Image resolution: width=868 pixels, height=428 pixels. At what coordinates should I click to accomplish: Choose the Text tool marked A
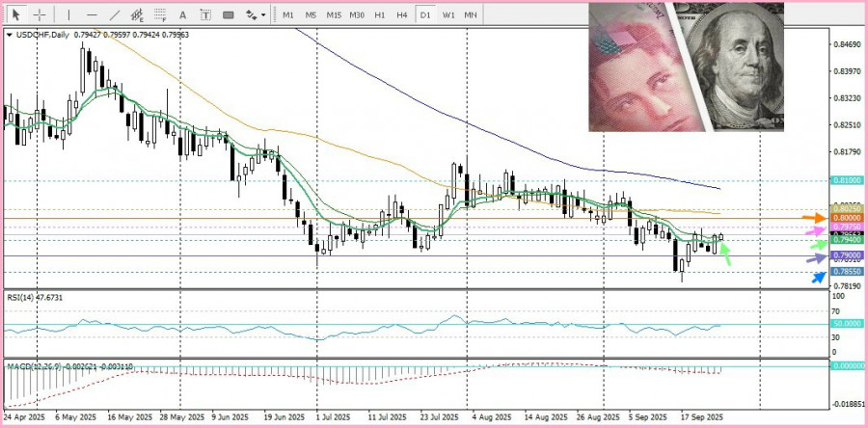click(x=183, y=14)
